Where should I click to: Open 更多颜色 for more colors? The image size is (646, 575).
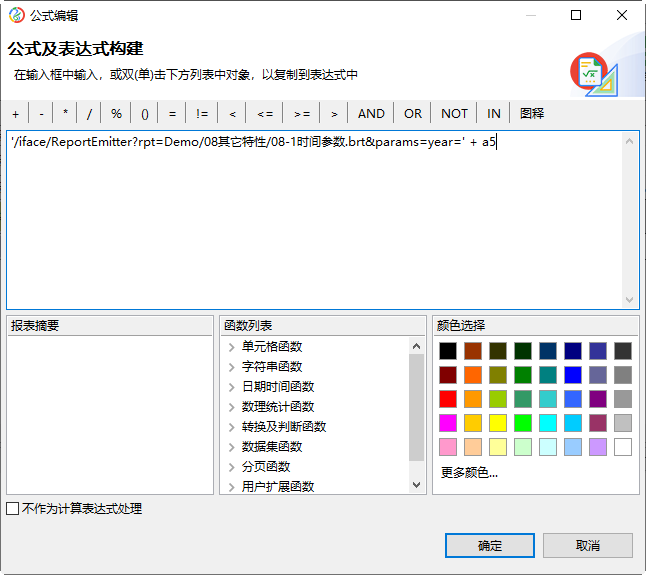(469, 473)
